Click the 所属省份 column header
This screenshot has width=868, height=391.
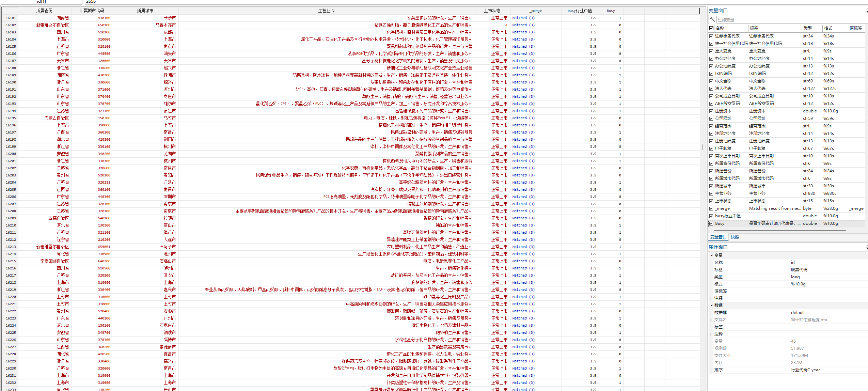44,11
